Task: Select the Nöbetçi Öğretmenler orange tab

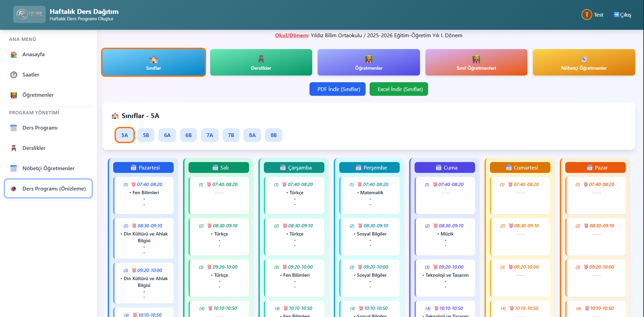Action: pos(584,62)
